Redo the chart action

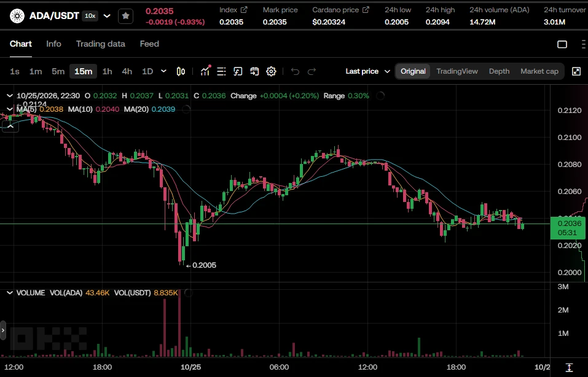pos(312,71)
